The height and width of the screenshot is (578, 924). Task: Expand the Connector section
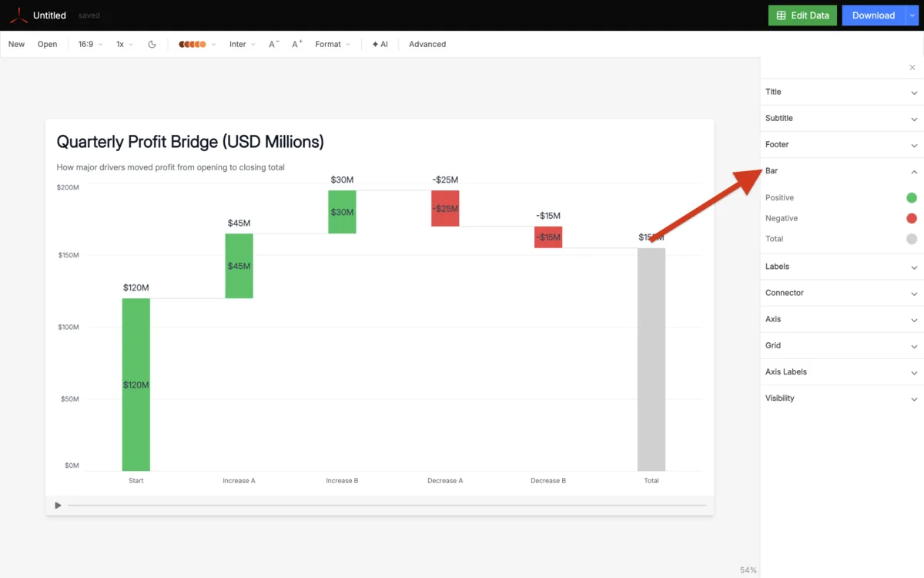842,293
